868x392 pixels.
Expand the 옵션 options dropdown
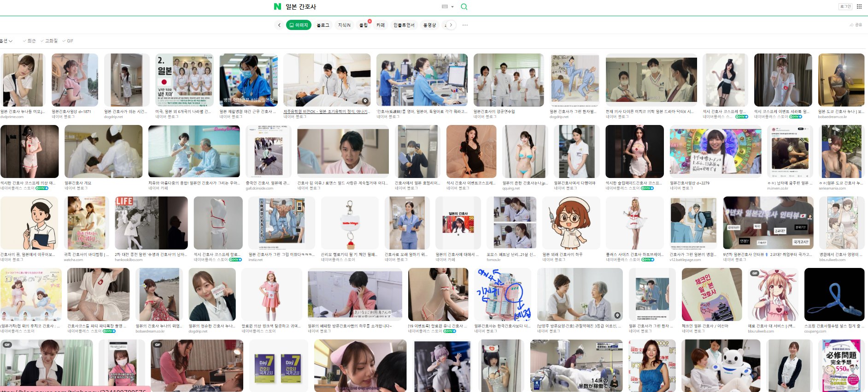[x=6, y=41]
